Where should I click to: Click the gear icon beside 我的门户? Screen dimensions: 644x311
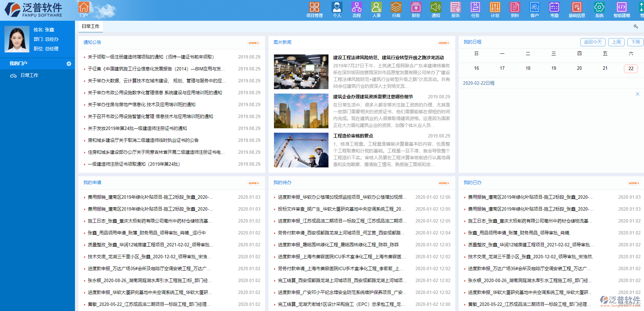point(69,64)
